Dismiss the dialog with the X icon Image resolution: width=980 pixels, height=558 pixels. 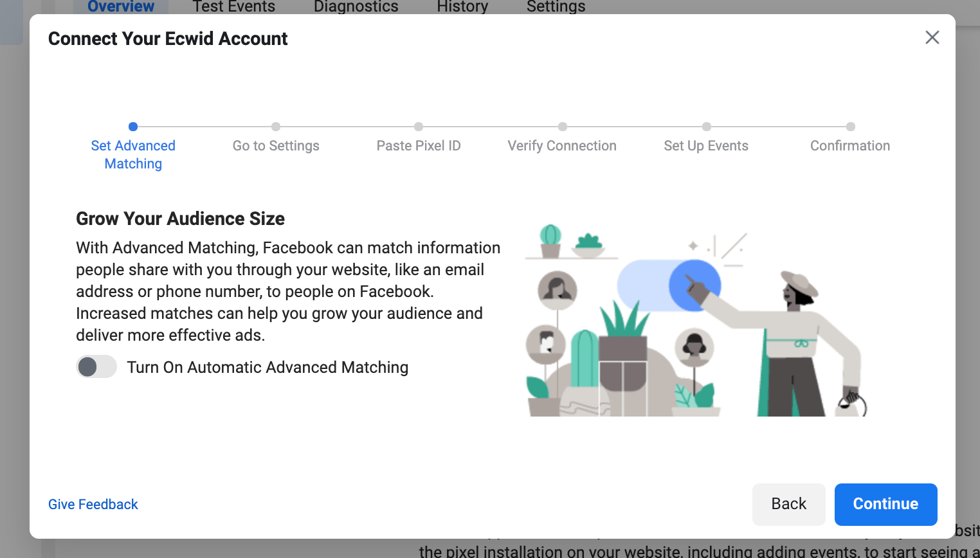click(932, 37)
